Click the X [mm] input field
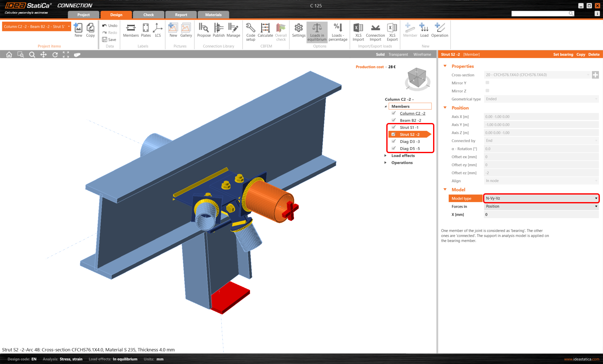This screenshot has width=603, height=364. tap(541, 215)
